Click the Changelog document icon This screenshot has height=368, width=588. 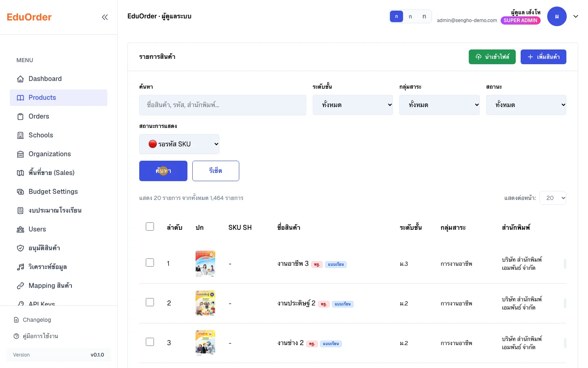point(16,320)
